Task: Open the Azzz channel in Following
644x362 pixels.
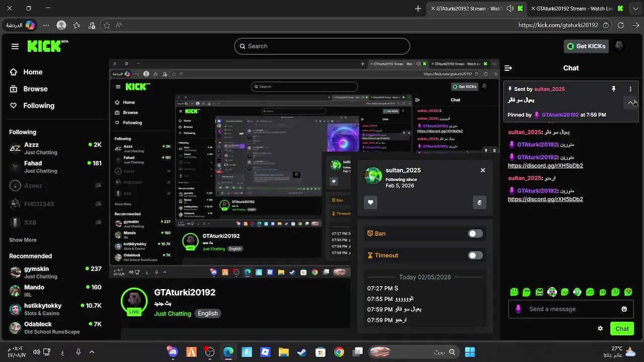Action: click(x=55, y=148)
